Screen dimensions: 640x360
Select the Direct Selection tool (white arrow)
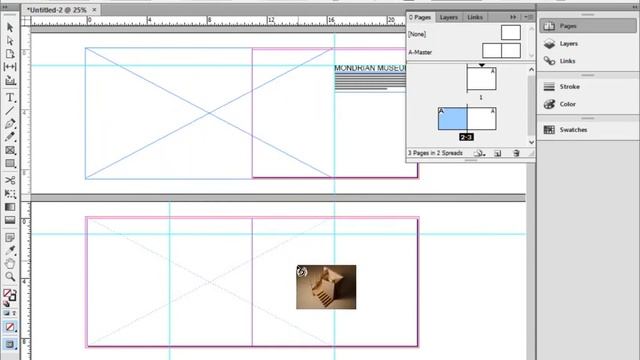click(10, 40)
